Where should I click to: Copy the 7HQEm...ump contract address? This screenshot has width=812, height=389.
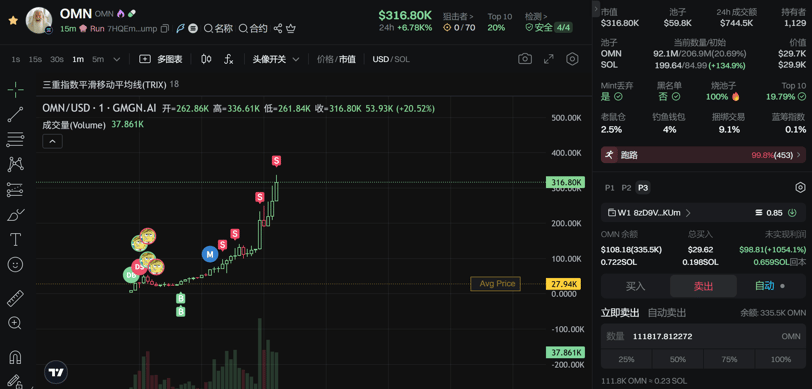165,28
